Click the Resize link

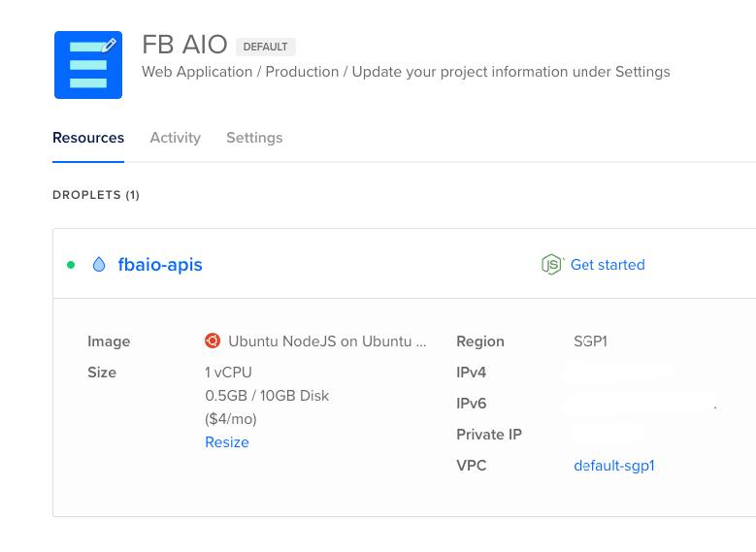[x=227, y=442]
